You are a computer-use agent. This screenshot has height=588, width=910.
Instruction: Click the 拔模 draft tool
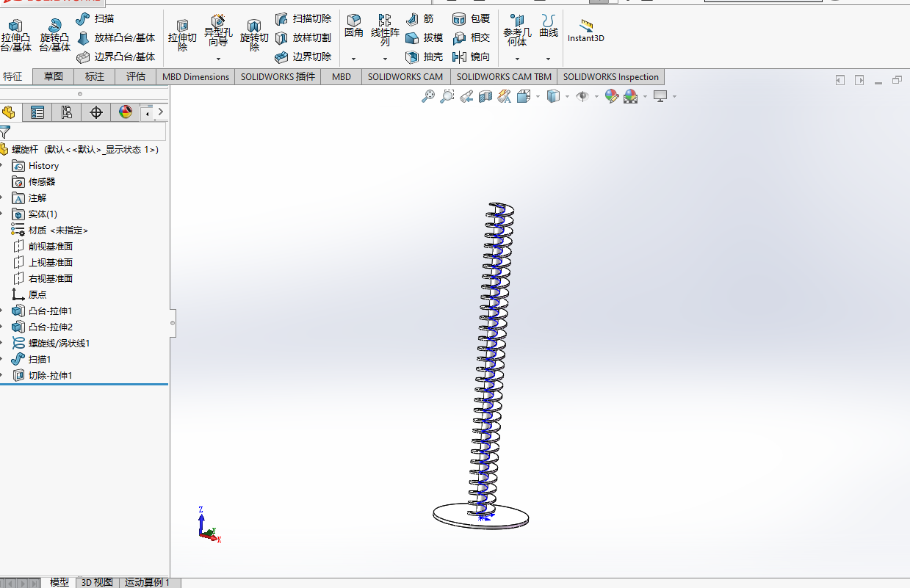point(425,37)
